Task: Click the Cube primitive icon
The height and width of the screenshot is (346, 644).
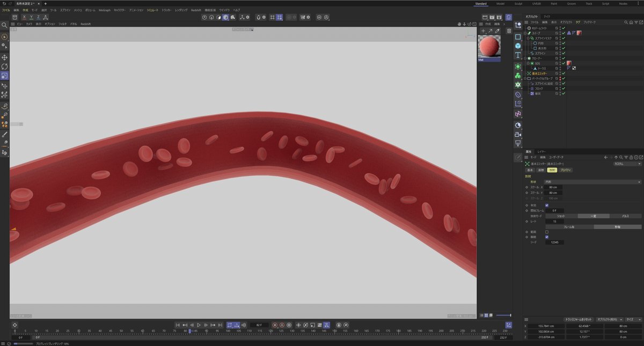Action: coord(518,46)
